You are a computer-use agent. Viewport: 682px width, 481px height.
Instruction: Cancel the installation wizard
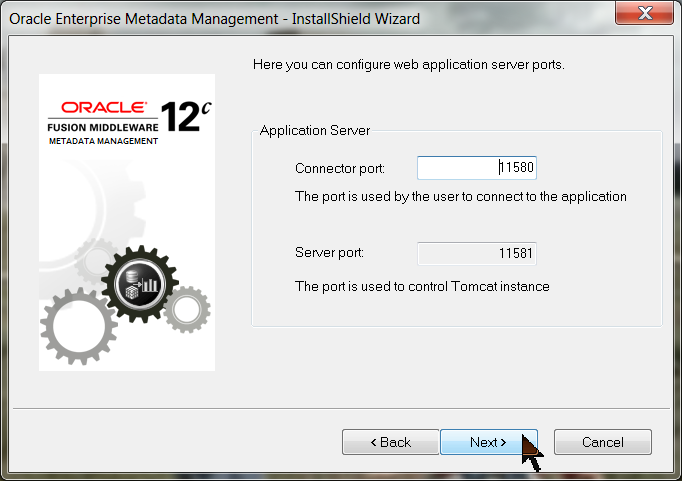tap(602, 442)
